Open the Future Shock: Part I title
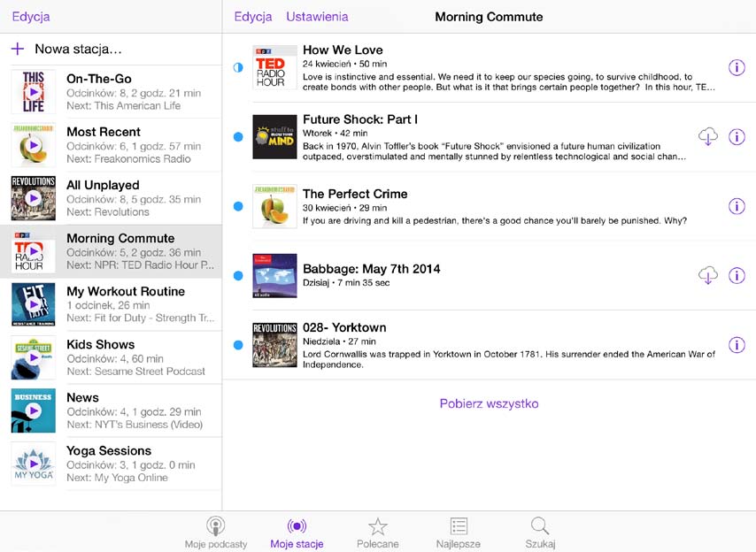Screen dimensions: 756x552 pyautogui.click(x=360, y=119)
